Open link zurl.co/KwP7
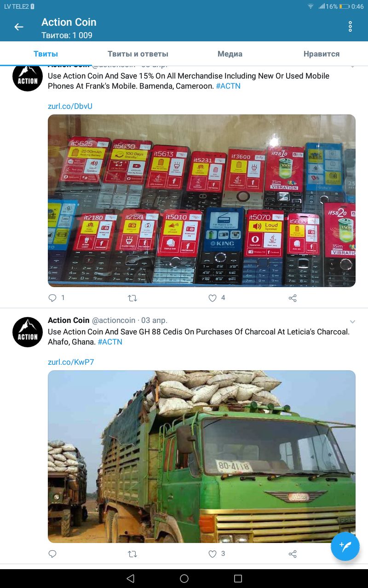The image size is (368, 588). [x=71, y=362]
